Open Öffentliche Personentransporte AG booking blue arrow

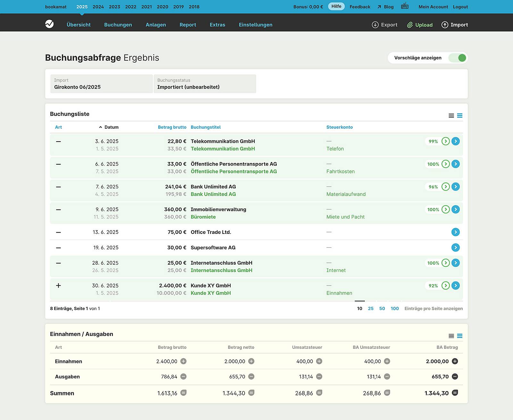click(x=456, y=164)
